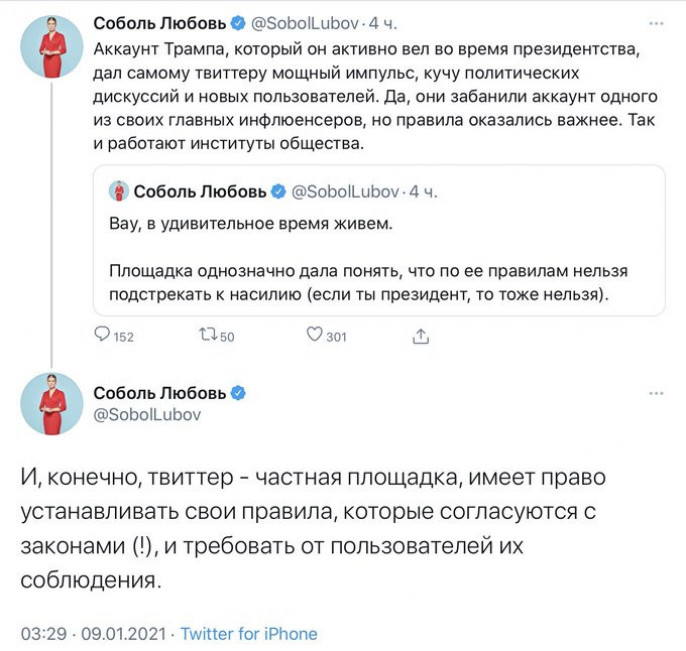Click the Соболь Любовь name on the lower tweet
The width and height of the screenshot is (686, 651).
(x=160, y=392)
